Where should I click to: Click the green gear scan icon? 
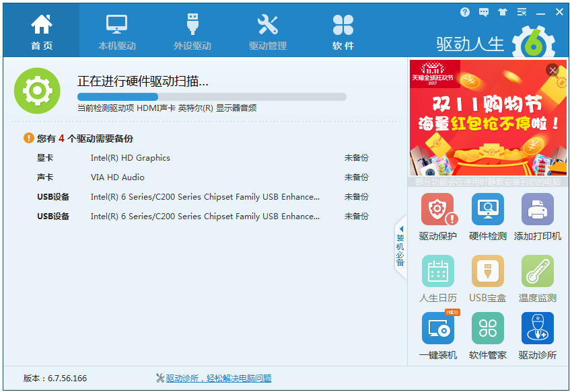[x=37, y=90]
